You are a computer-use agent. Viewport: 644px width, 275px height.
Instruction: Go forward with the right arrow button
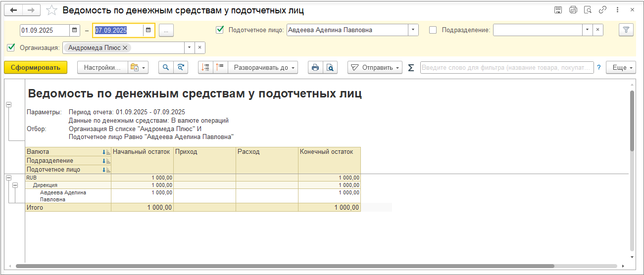click(31, 10)
